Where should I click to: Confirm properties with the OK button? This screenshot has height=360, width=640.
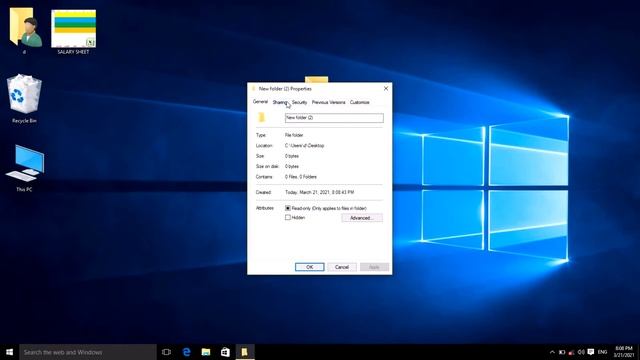[x=309, y=267]
